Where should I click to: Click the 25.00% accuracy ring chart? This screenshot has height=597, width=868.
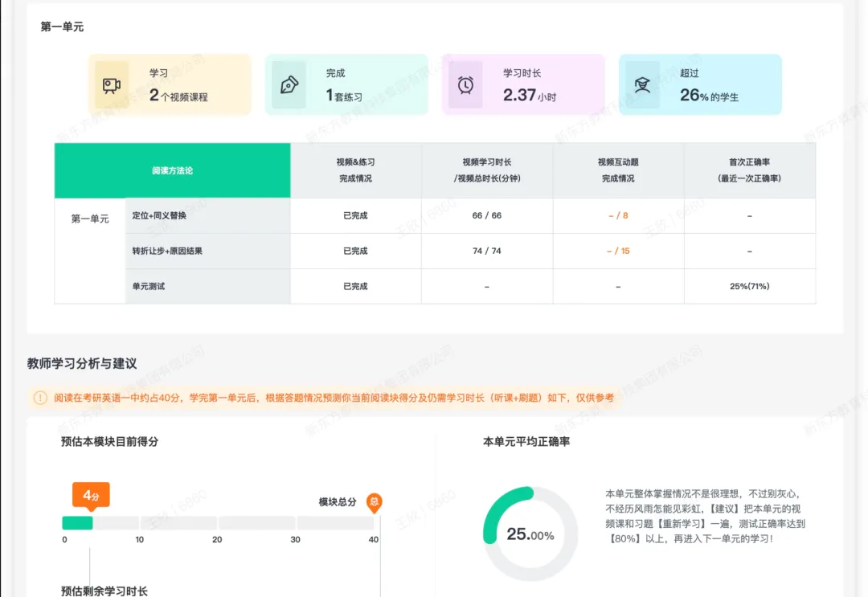pyautogui.click(x=530, y=534)
